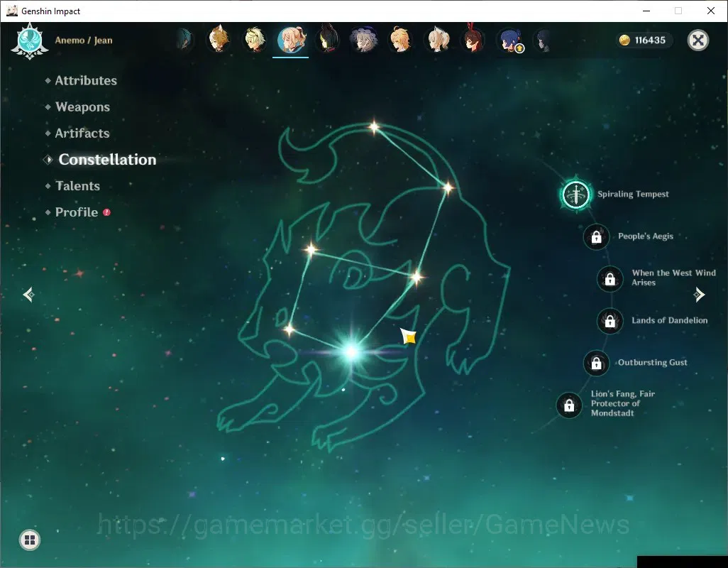The image size is (728, 568).
Task: Click the locked Outbursting Gust node
Action: coord(596,364)
